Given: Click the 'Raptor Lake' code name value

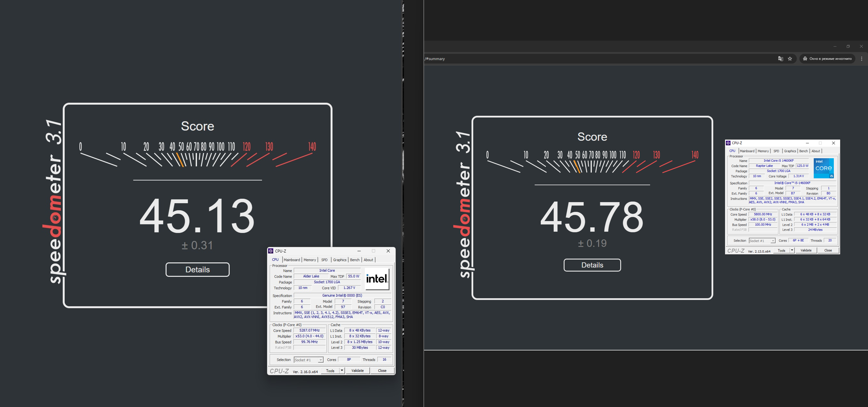Looking at the screenshot, I should [x=764, y=166].
